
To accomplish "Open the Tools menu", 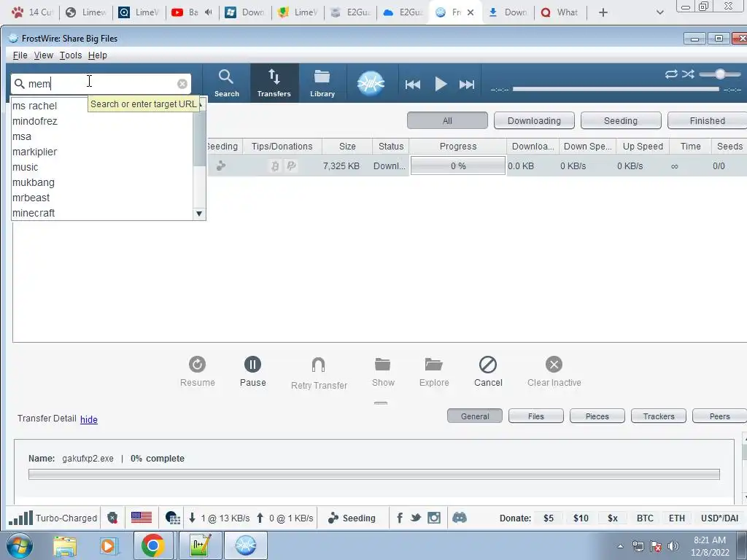I will (71, 55).
